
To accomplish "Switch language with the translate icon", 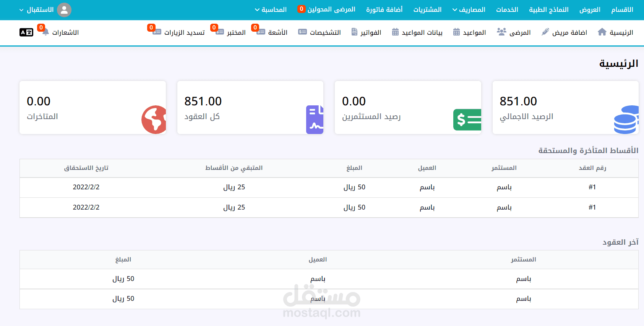I will (x=26, y=32).
